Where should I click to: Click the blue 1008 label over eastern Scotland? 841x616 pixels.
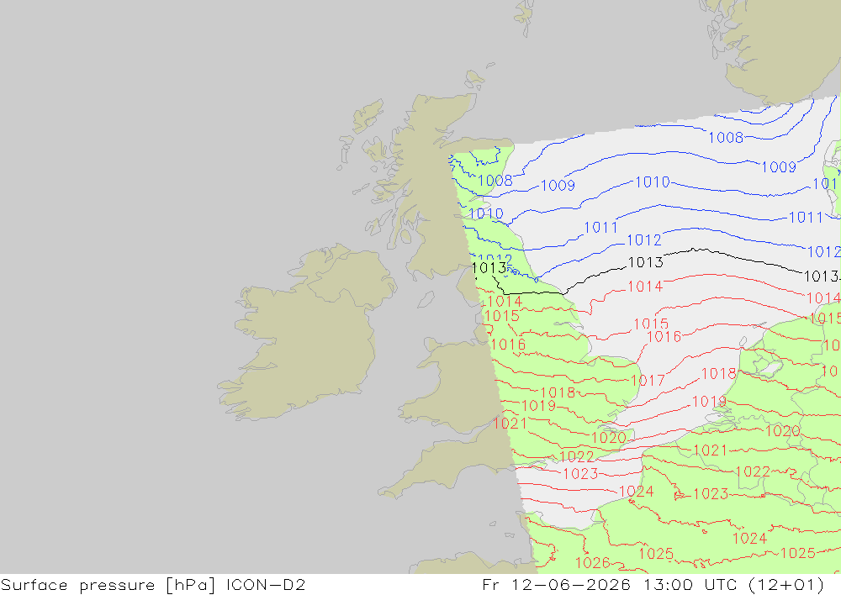pyautogui.click(x=495, y=181)
